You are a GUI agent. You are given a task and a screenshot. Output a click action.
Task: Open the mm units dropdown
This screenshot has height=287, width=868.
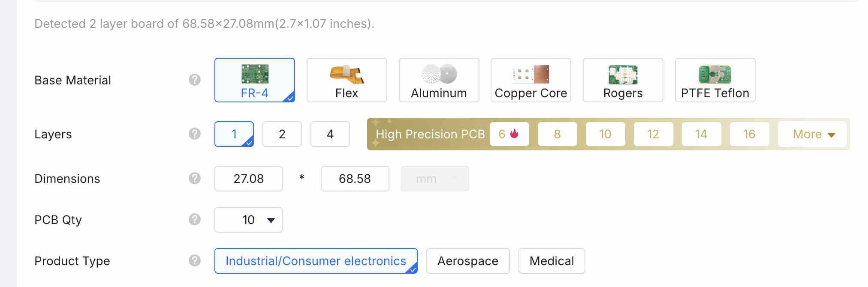[434, 179]
